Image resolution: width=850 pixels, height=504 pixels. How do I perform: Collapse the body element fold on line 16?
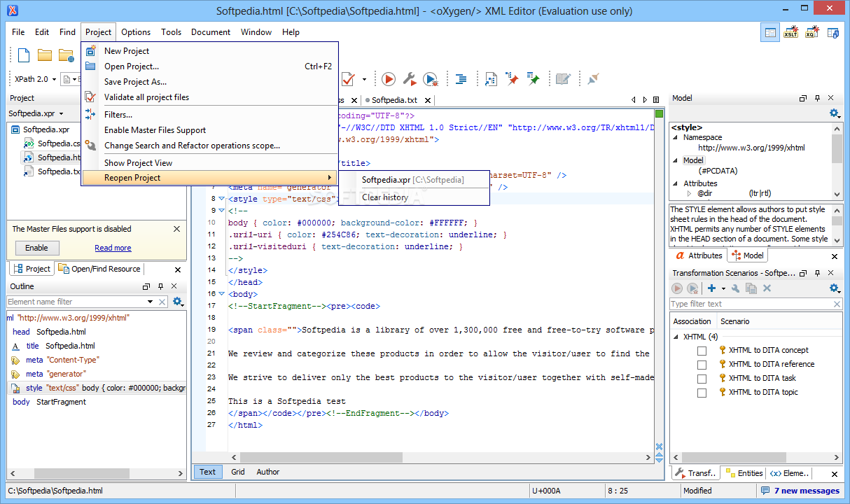[222, 294]
